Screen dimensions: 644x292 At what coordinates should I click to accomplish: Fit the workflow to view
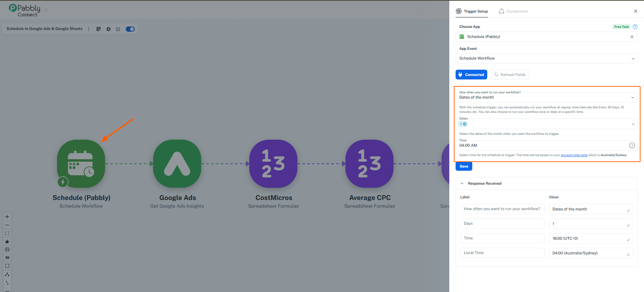(x=7, y=233)
